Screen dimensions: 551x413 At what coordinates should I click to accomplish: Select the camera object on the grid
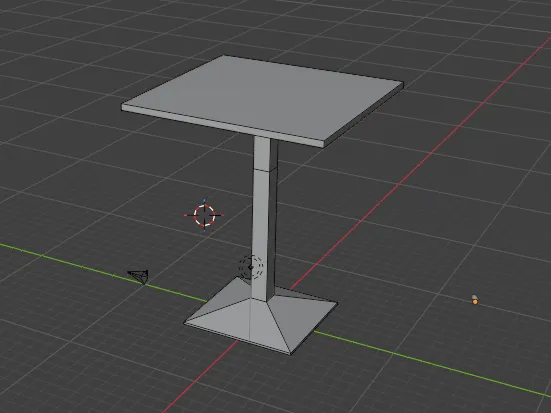[138, 276]
